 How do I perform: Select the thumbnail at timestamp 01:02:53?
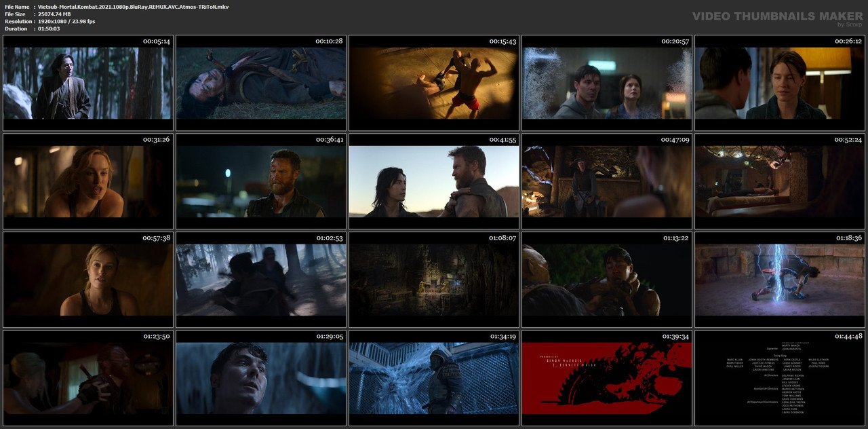pos(261,280)
